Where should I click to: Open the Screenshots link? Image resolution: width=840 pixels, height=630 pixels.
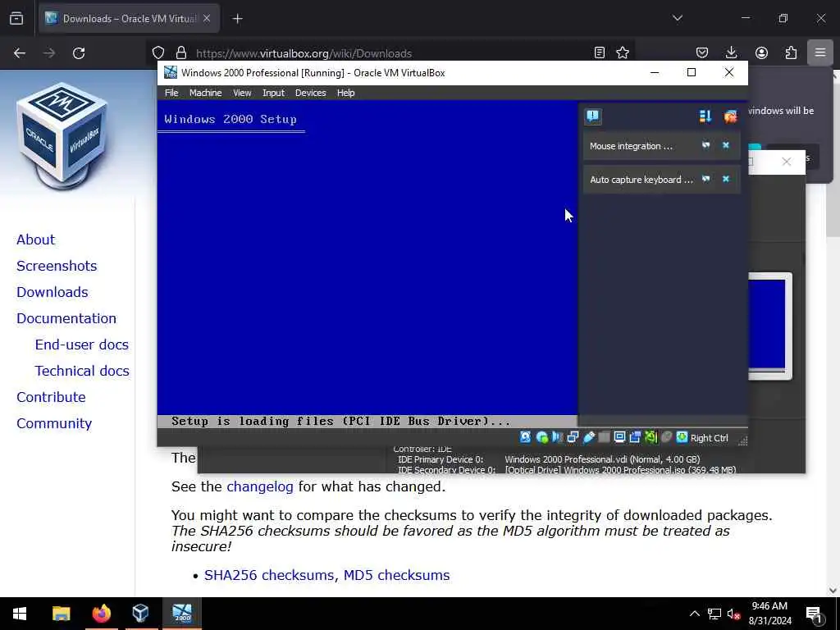point(57,266)
